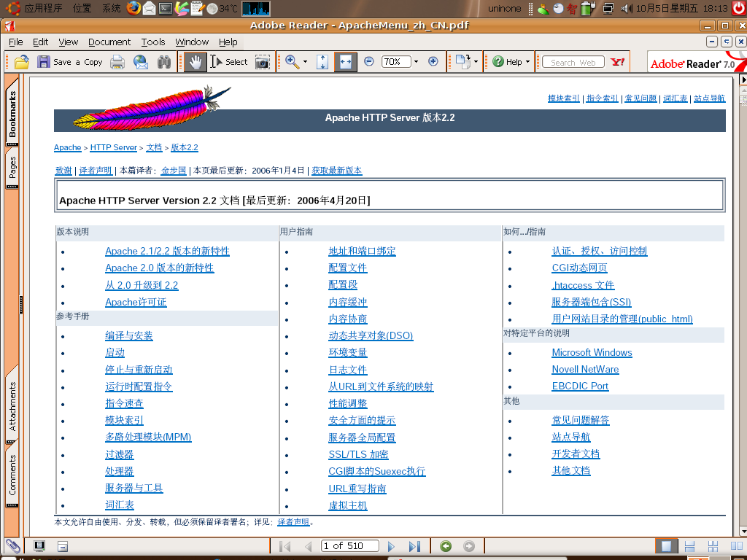Open the '编译与安装' link
The width and height of the screenshot is (747, 560).
click(x=129, y=335)
